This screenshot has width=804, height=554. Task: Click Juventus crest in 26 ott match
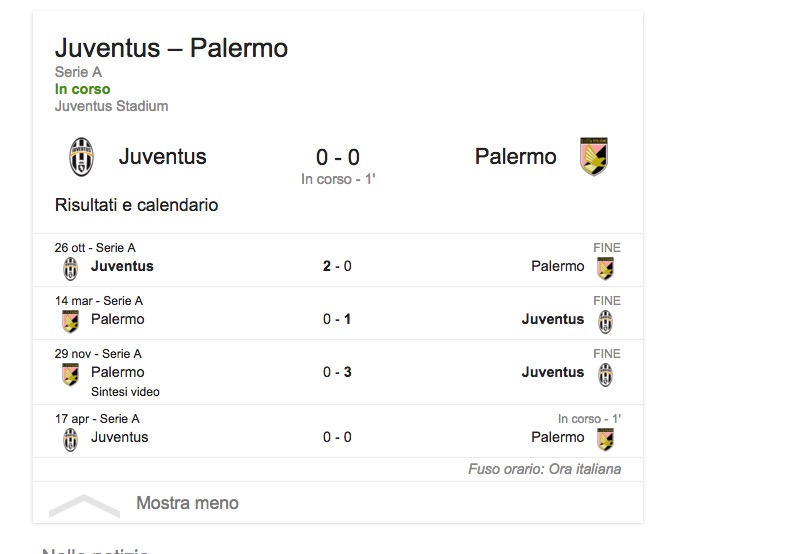pyautogui.click(x=70, y=268)
